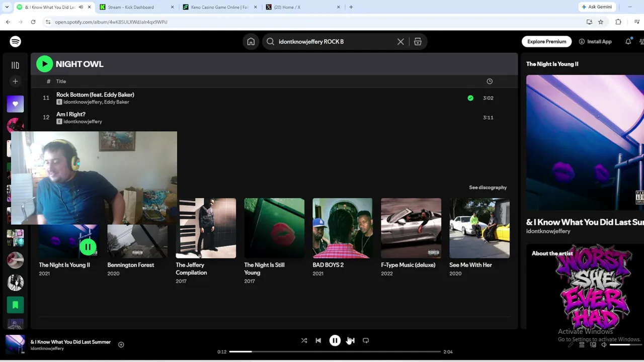Image resolution: width=644 pixels, height=362 pixels.
Task: Click Install App button
Action: point(595,42)
